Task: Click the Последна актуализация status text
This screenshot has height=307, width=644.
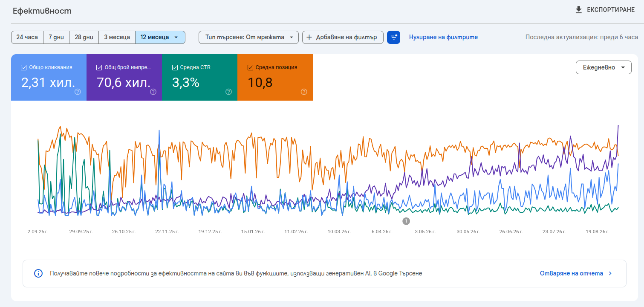Action: click(582, 37)
